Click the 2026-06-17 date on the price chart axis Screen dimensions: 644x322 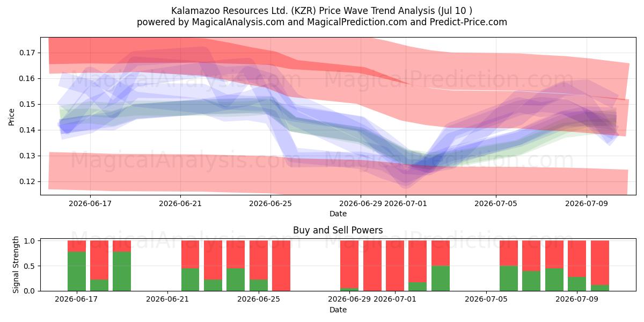(90, 203)
